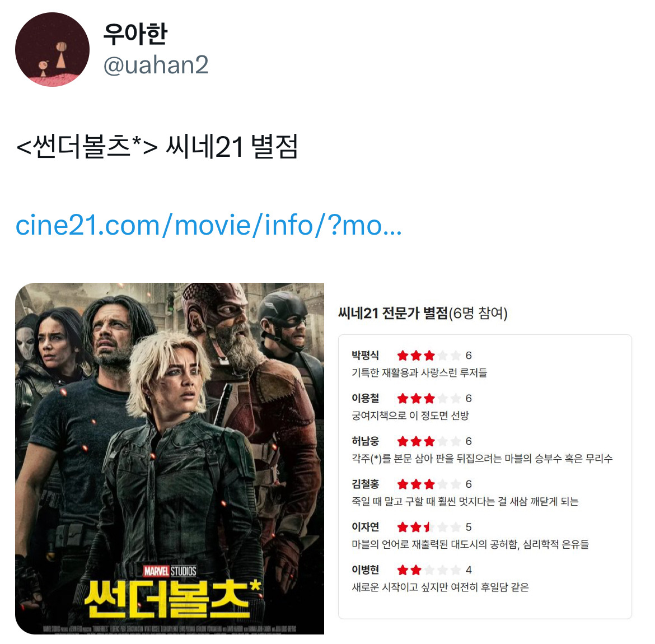Open the @uahan2 handle link
The image size is (655, 644).
coord(156,65)
